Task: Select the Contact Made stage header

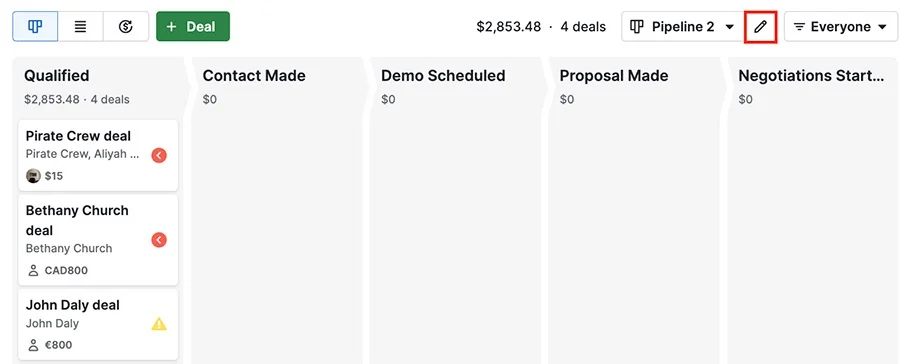Action: (254, 76)
